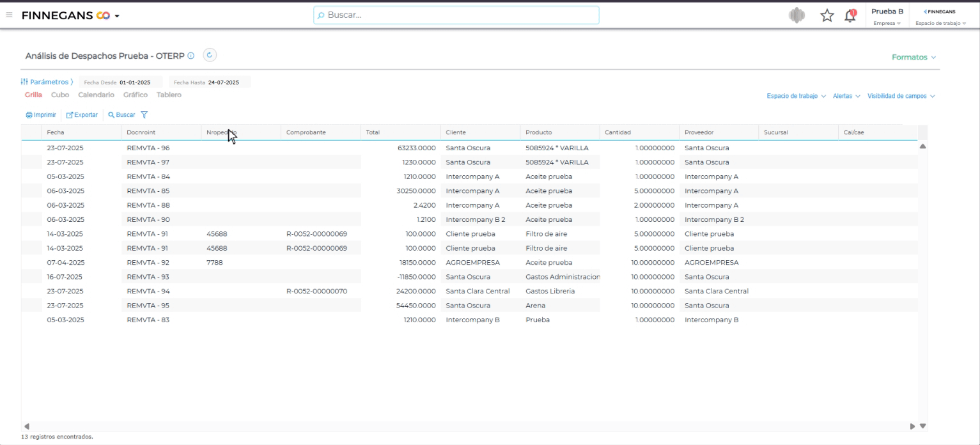Switch to the Gráfico tab
The image size is (980, 445).
[x=135, y=95]
